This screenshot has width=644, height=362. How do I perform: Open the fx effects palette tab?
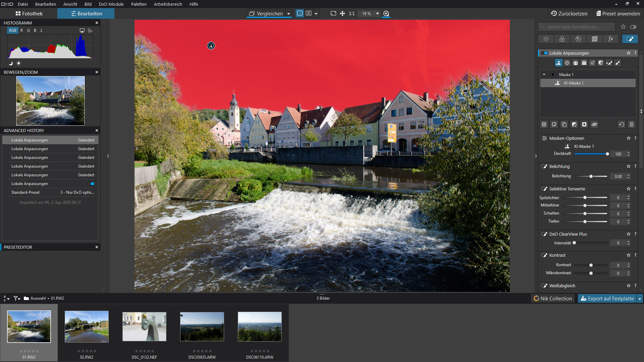tap(610, 39)
